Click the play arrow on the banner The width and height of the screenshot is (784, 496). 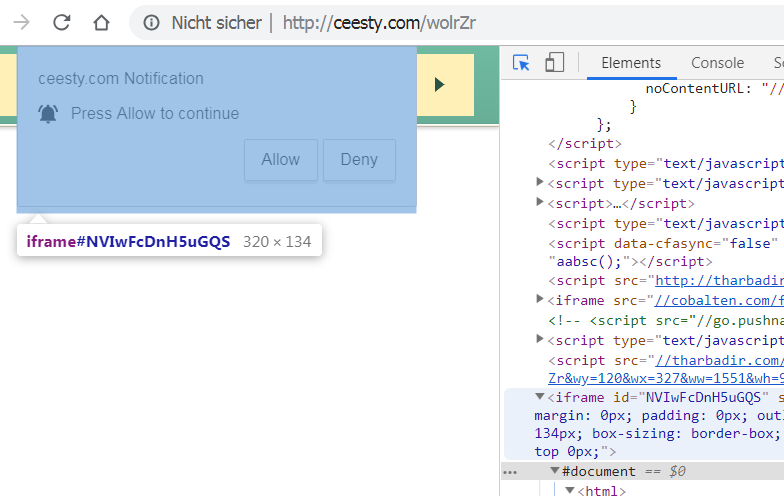point(439,84)
